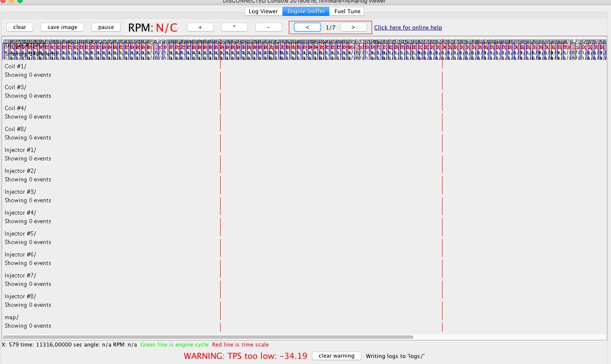Click the Injector #2/ channel label
611x364 pixels.
click(20, 171)
